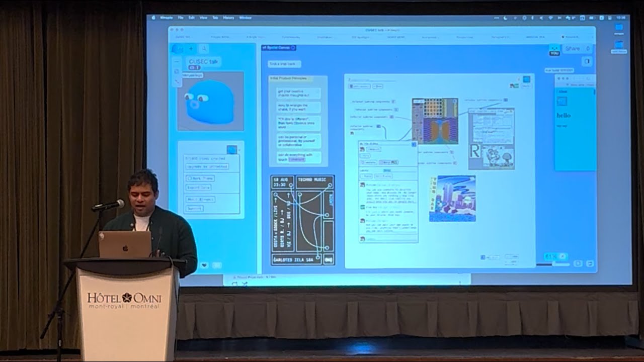644x362 pixels.
Task: Click the moon Focus icon in the menu bar
Action: 505,18
